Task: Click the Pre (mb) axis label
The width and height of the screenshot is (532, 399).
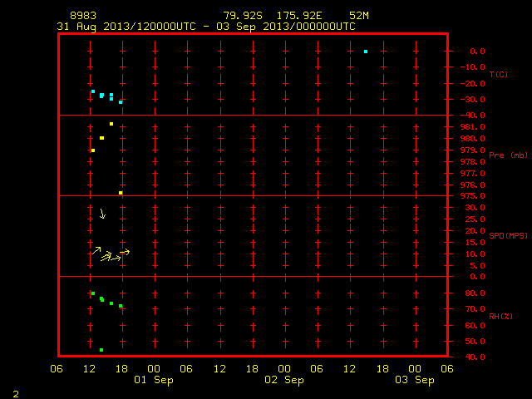Action: pos(508,155)
